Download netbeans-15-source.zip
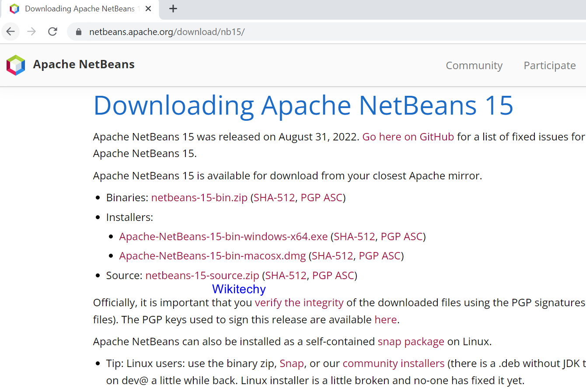 click(202, 276)
